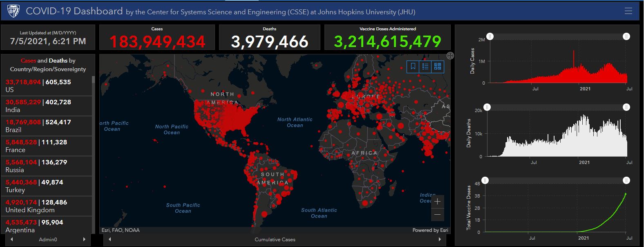
Task: Select the Admin0 tab label
Action: 48,239
